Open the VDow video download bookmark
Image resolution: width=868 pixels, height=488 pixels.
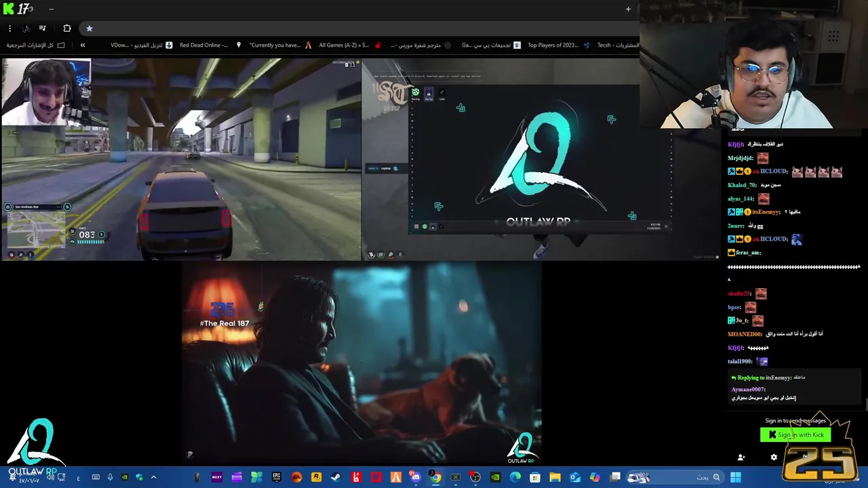[x=142, y=45]
